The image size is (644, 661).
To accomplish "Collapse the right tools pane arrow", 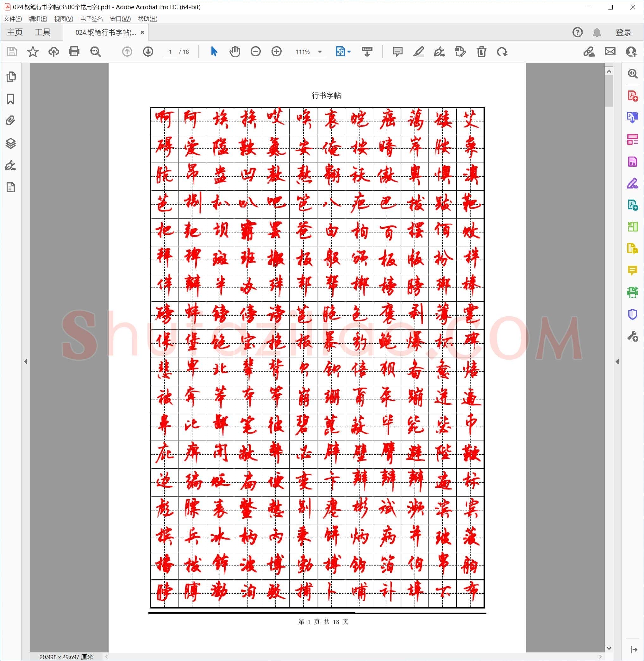I will tap(617, 362).
